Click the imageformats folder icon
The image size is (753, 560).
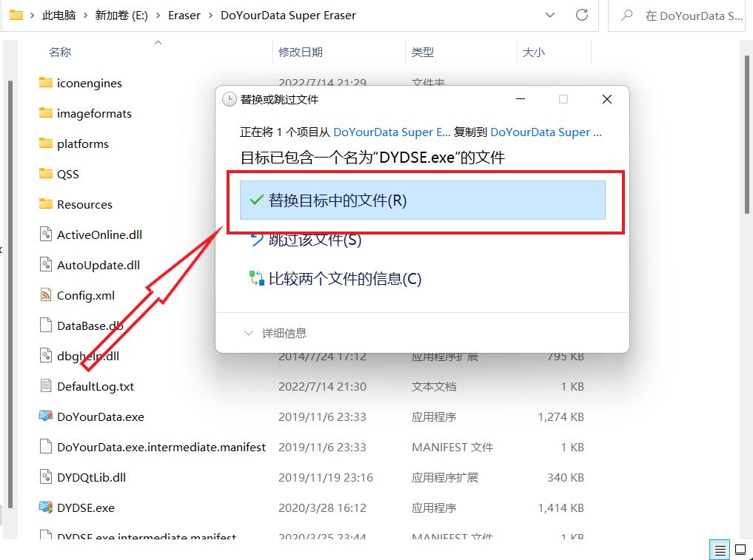point(46,112)
